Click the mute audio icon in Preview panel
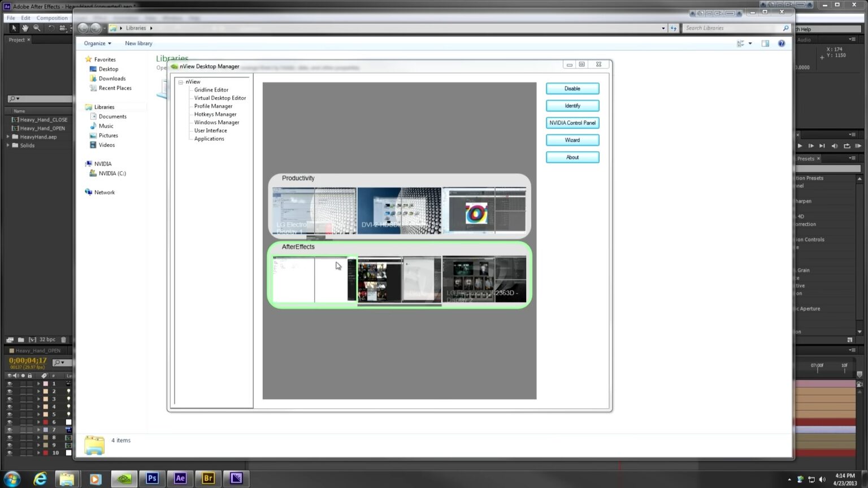Screen dimensions: 868x488 pyautogui.click(x=835, y=146)
